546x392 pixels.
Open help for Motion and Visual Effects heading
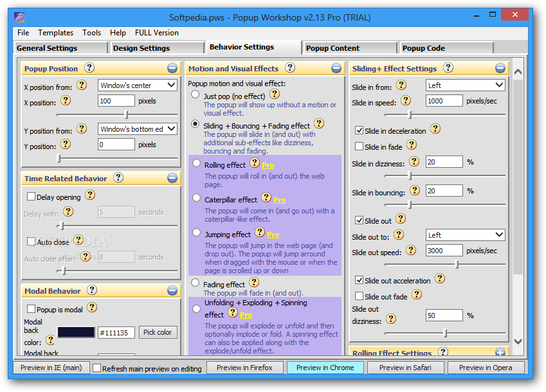[x=290, y=67]
